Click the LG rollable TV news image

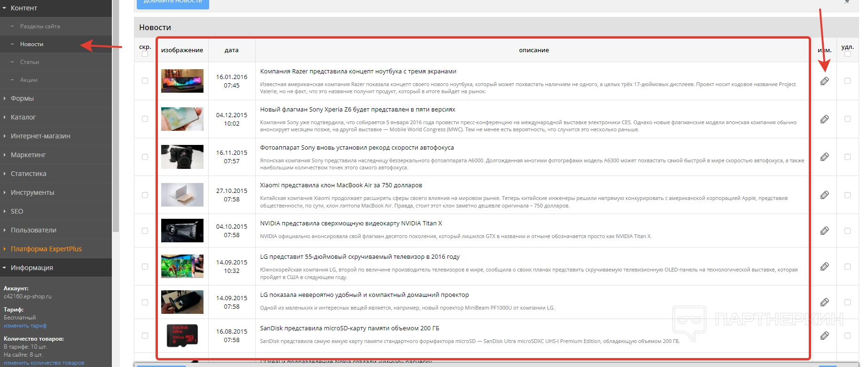pyautogui.click(x=182, y=266)
